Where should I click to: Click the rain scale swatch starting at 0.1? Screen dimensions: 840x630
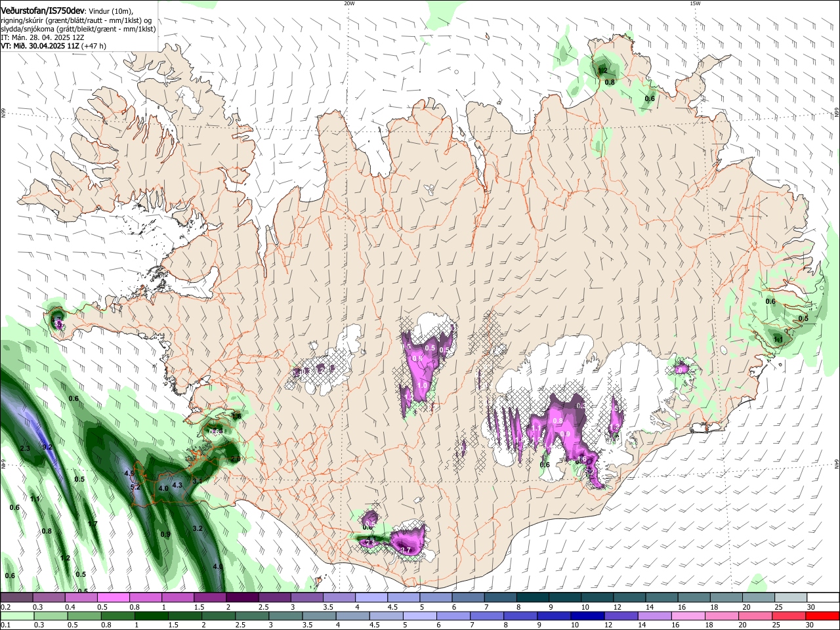pos(16,616)
